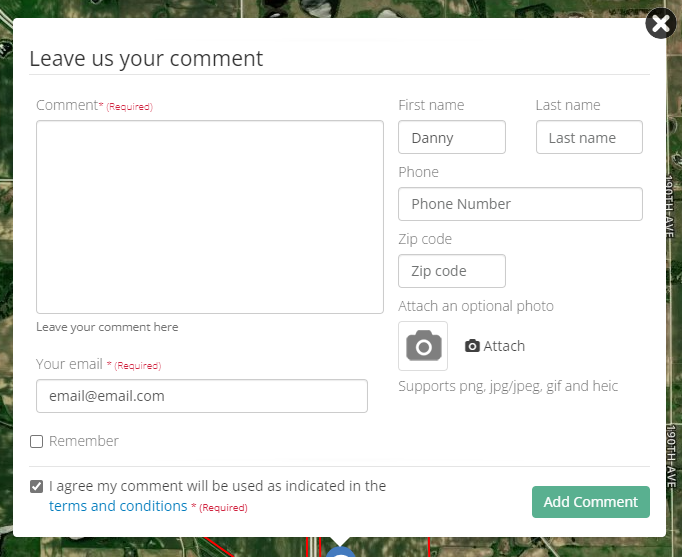The image size is (682, 557).
Task: Click the Remember label text
Action: click(x=84, y=441)
